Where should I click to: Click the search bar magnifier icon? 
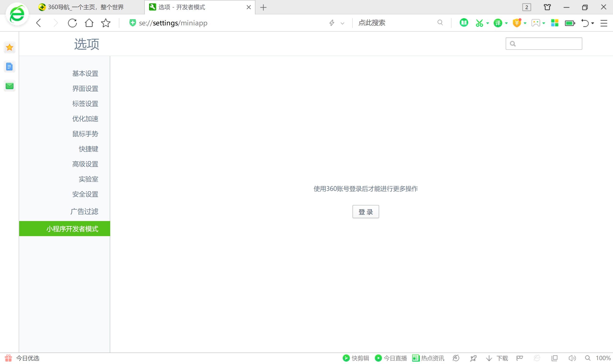pyautogui.click(x=440, y=23)
